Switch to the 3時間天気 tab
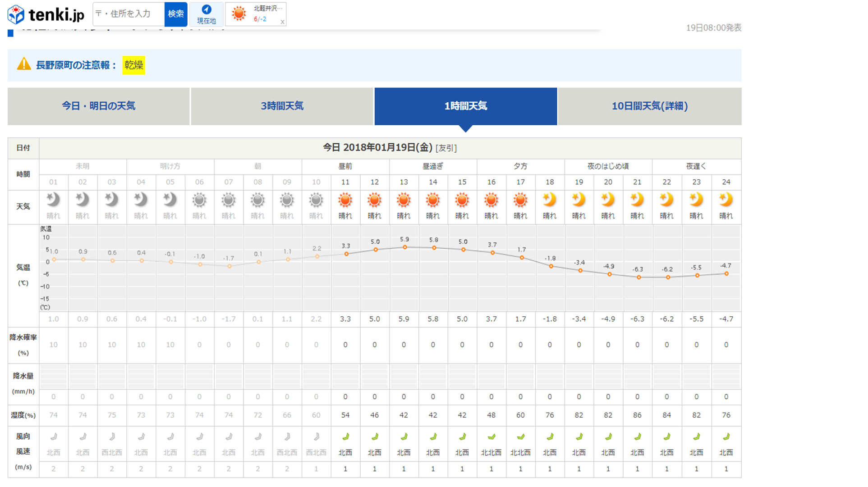Screen dimensions: 868x487 tap(282, 106)
